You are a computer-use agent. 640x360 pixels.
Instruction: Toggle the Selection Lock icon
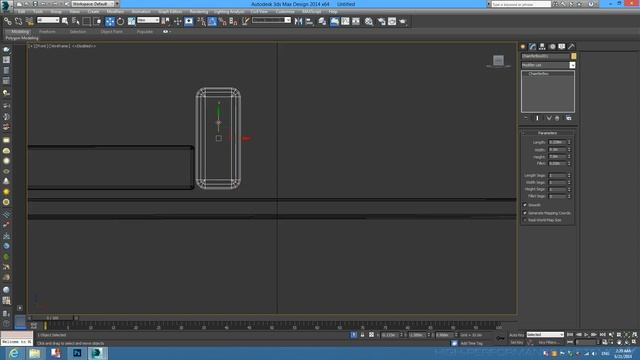[x=362, y=335]
